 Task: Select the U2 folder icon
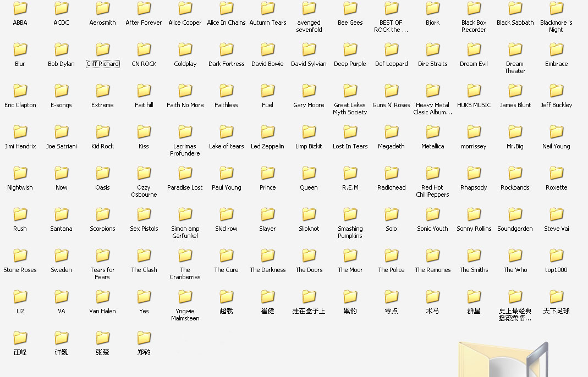point(20,296)
